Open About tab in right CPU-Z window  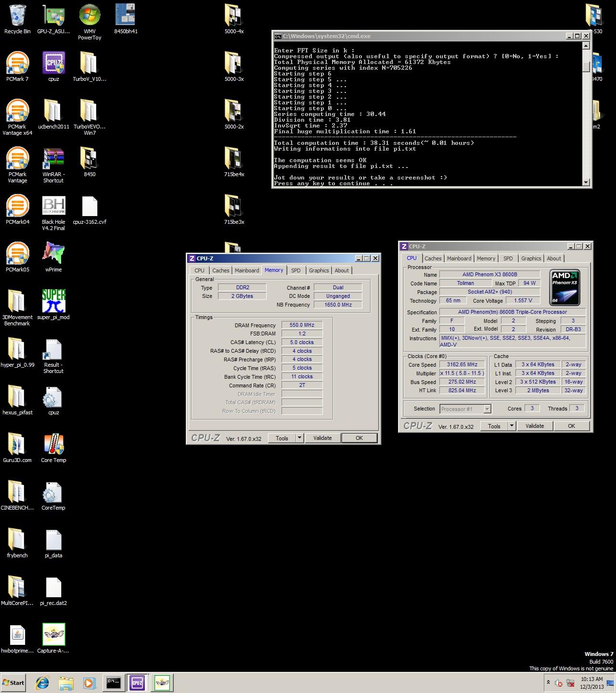(x=554, y=258)
